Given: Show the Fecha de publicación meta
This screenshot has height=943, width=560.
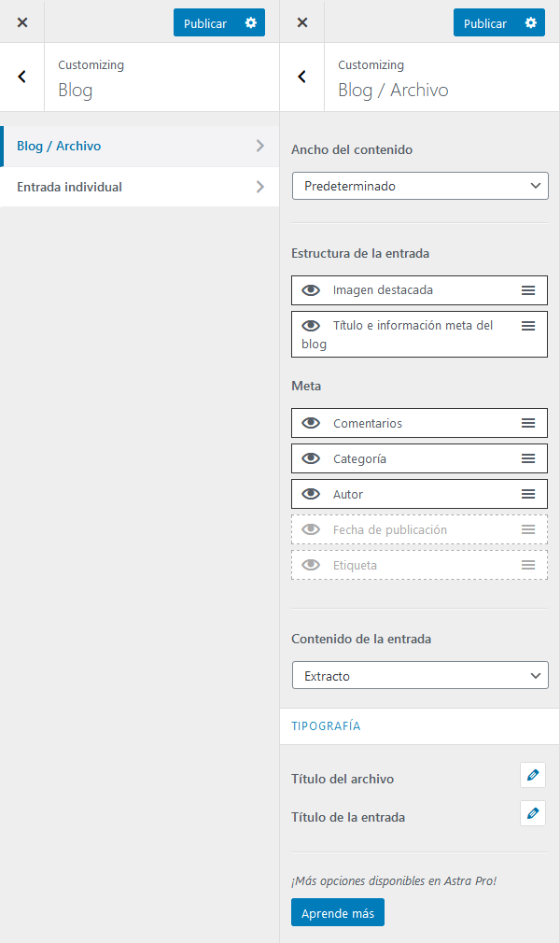Looking at the screenshot, I should (x=311, y=529).
